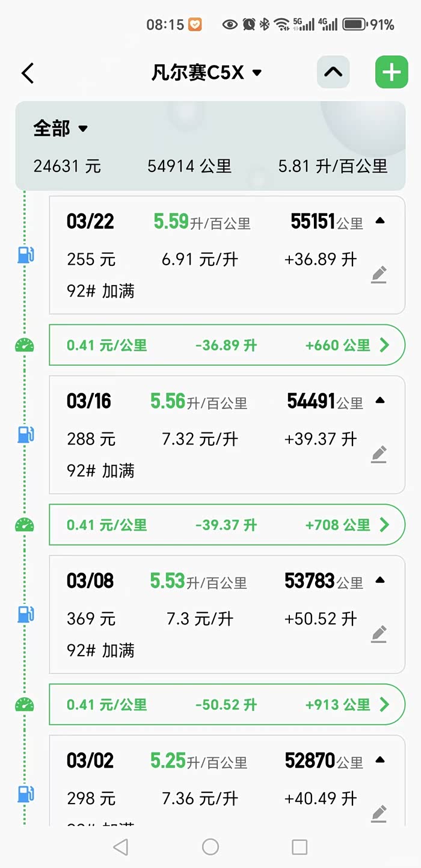
Task: Collapse the 03/22 record using its triangle
Action: pyautogui.click(x=380, y=221)
